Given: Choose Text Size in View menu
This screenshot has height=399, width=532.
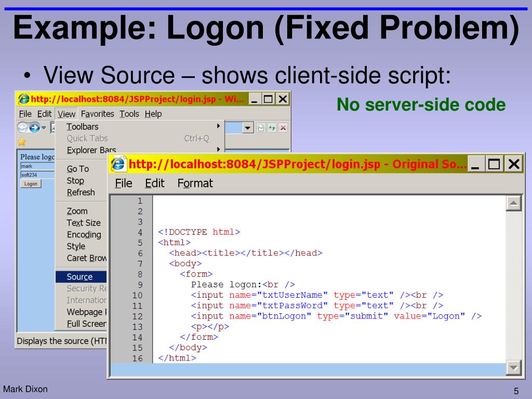Looking at the screenshot, I should [82, 223].
